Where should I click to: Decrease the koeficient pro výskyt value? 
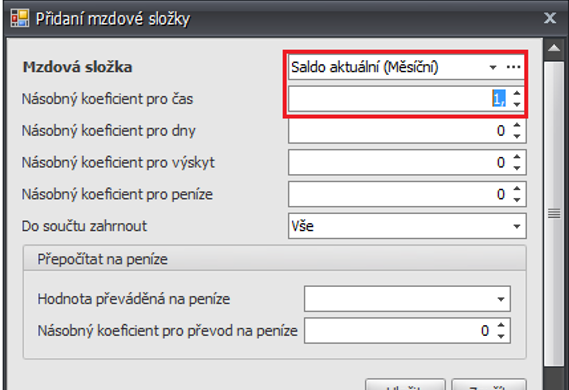[517, 167]
